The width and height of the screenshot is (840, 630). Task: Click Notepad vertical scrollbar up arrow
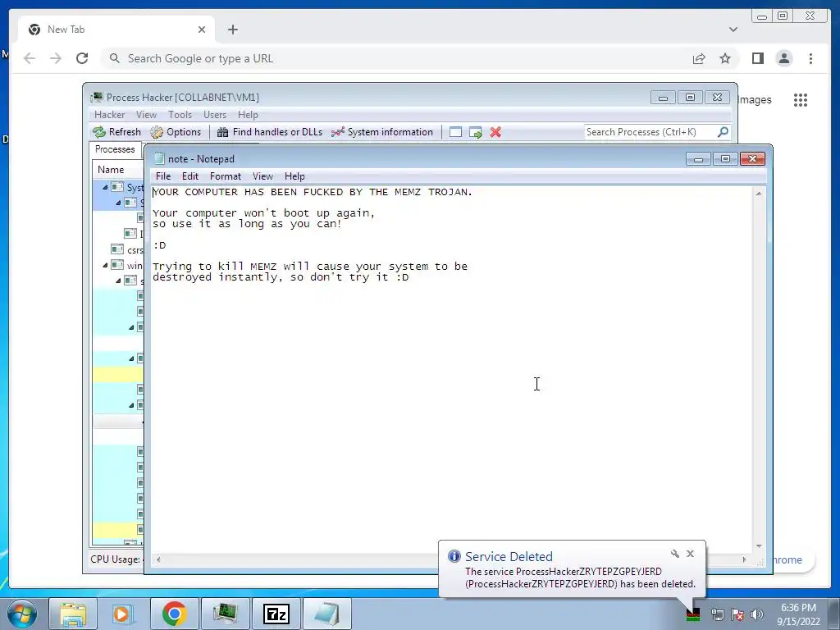[759, 194]
